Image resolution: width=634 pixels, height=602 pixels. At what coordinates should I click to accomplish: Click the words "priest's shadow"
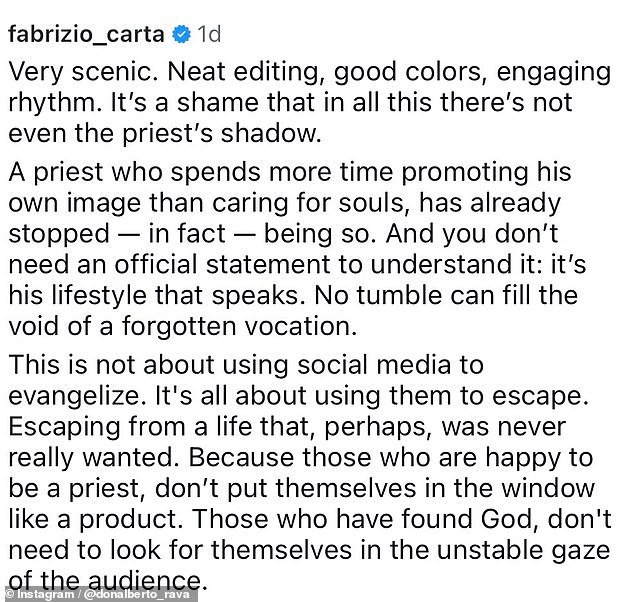click(x=221, y=134)
